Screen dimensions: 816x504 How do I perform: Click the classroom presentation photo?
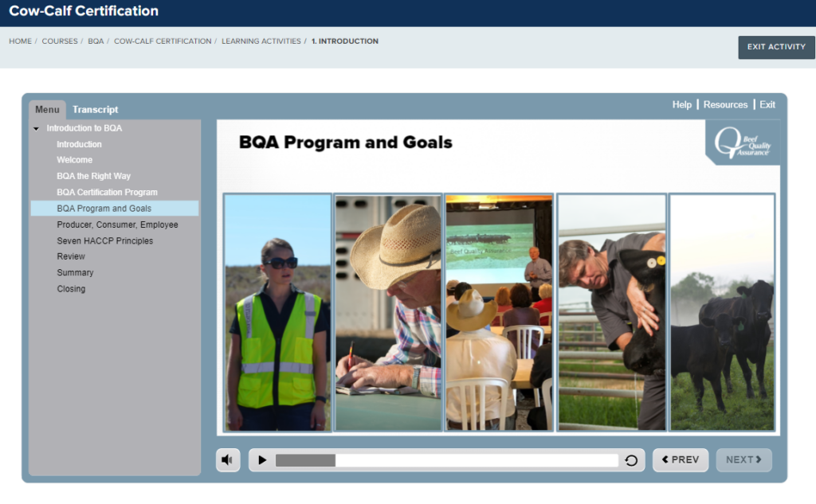(x=499, y=312)
